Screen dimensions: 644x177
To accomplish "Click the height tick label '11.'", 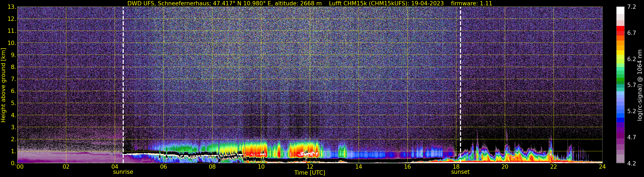I will [x=12, y=31].
